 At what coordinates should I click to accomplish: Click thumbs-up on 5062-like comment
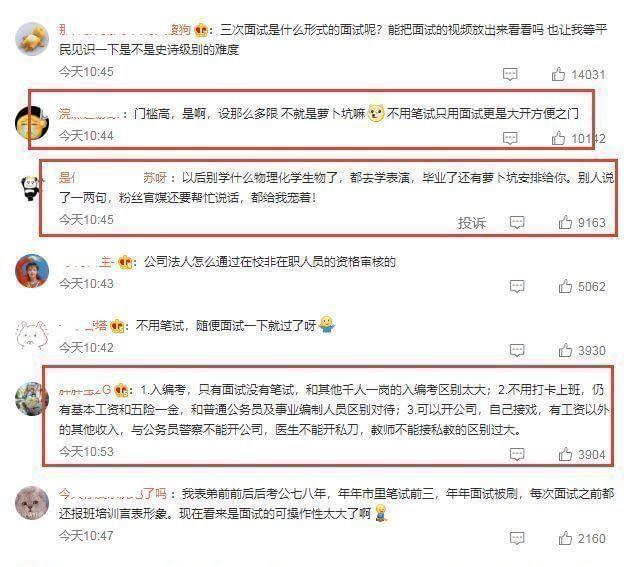[x=565, y=286]
